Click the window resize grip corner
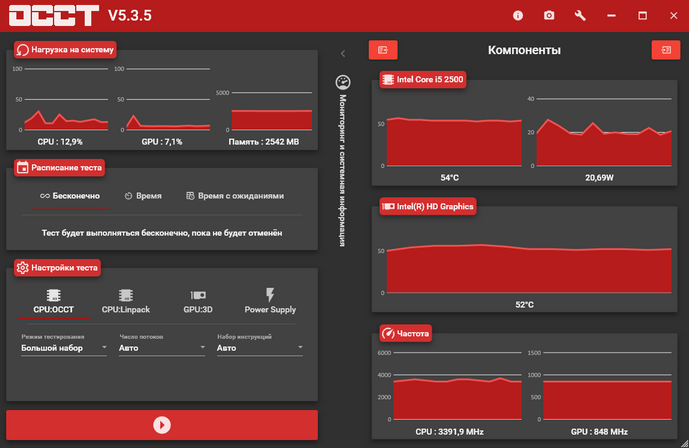The width and height of the screenshot is (689, 448). pyautogui.click(x=684, y=443)
